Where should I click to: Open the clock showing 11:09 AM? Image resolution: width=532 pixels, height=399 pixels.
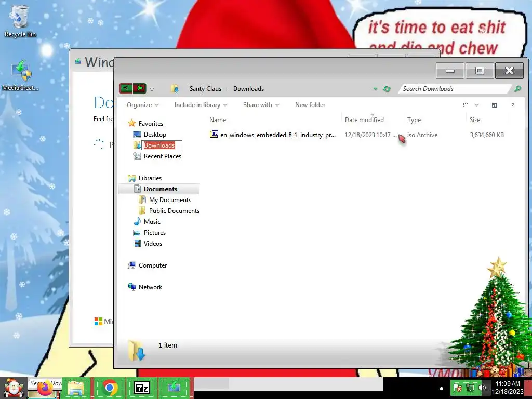pyautogui.click(x=508, y=388)
